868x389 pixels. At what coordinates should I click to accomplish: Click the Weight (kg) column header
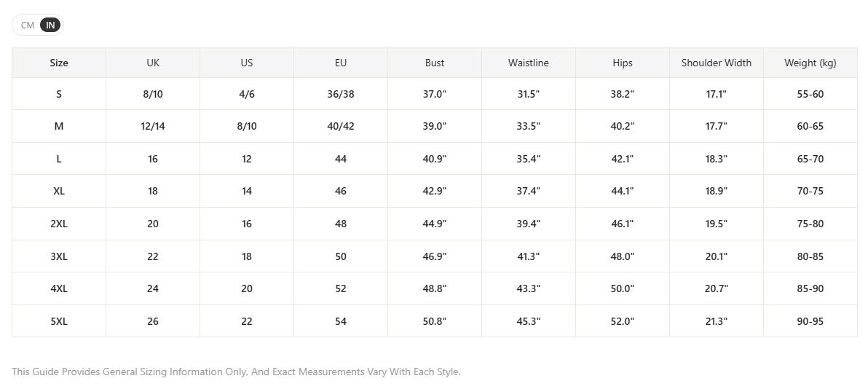pos(810,63)
